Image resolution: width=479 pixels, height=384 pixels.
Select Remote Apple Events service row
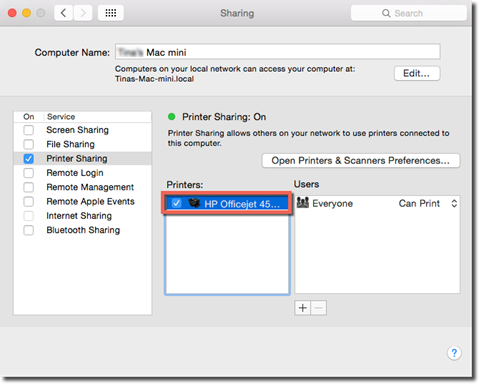83,201
